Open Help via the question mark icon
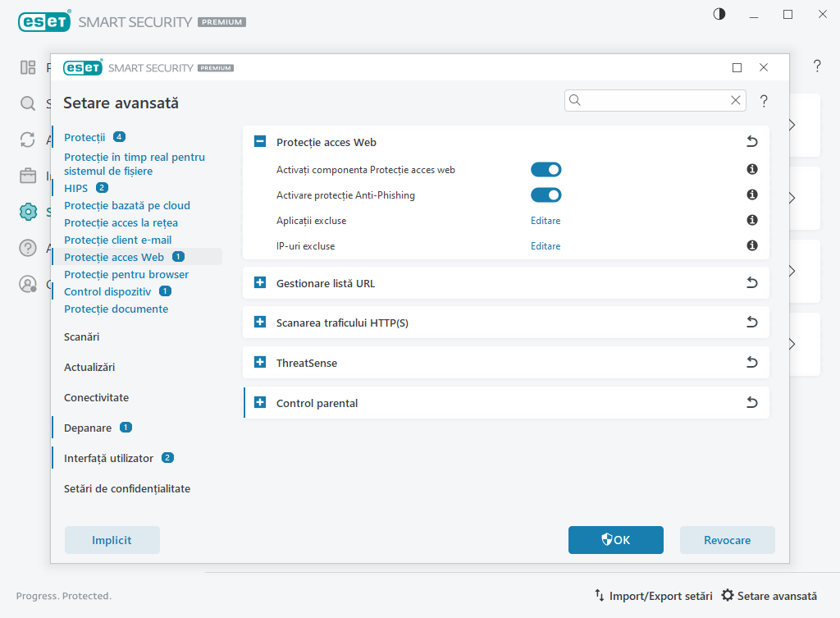The width and height of the screenshot is (840, 618). point(28,248)
